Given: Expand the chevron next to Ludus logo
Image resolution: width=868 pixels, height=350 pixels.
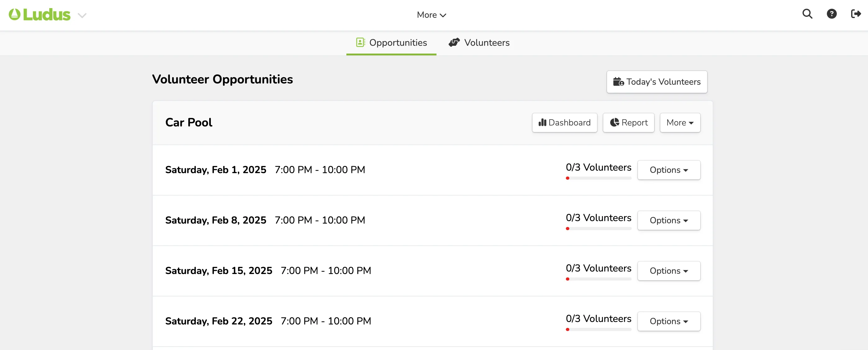Looking at the screenshot, I should click(82, 16).
